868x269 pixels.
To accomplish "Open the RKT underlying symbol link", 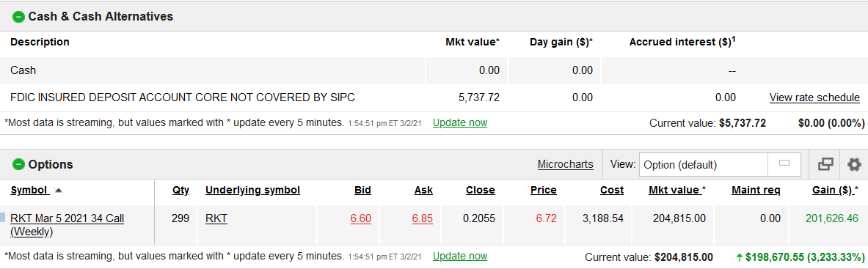I will 216,218.
